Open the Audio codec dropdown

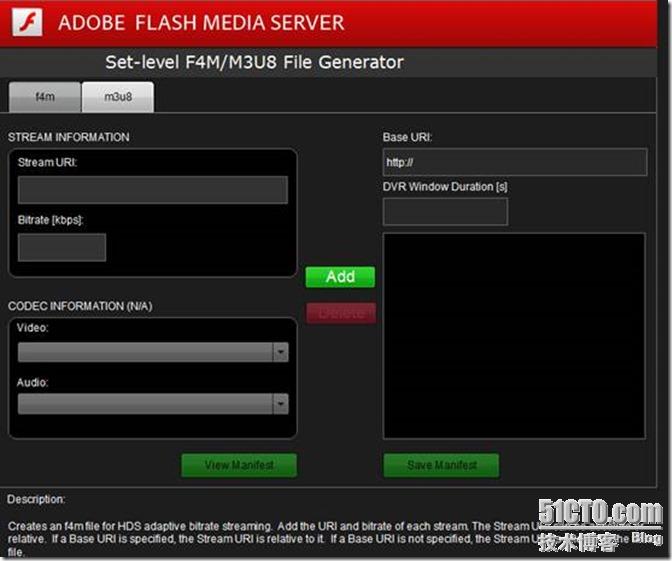(x=153, y=404)
